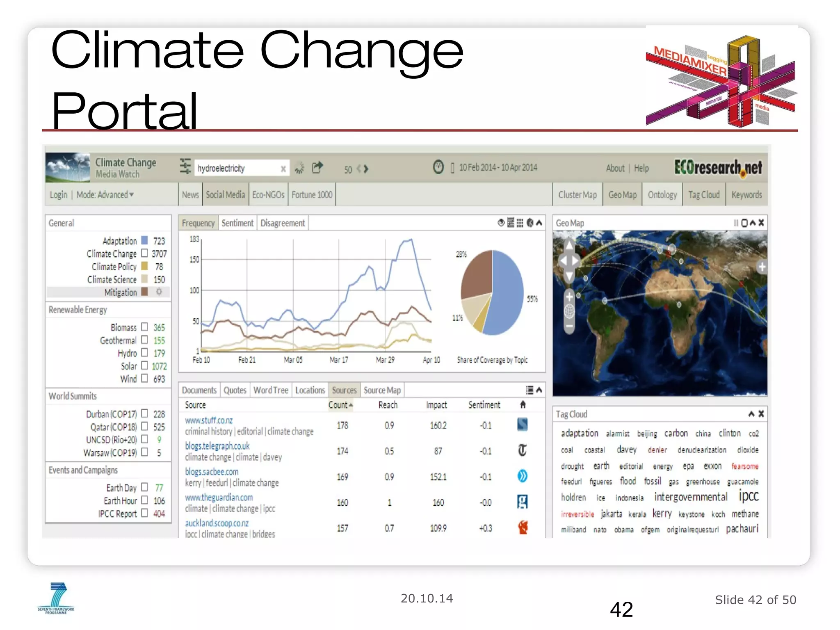Image resolution: width=840 pixels, height=630 pixels.
Task: Pan the Geo Map right
Action: pyautogui.click(x=576, y=261)
